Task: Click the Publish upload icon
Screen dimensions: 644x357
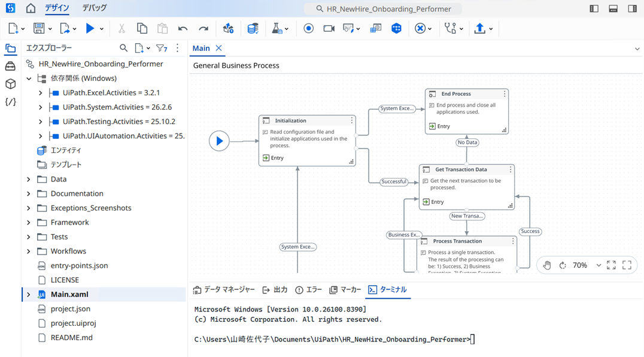Action: pos(480,28)
